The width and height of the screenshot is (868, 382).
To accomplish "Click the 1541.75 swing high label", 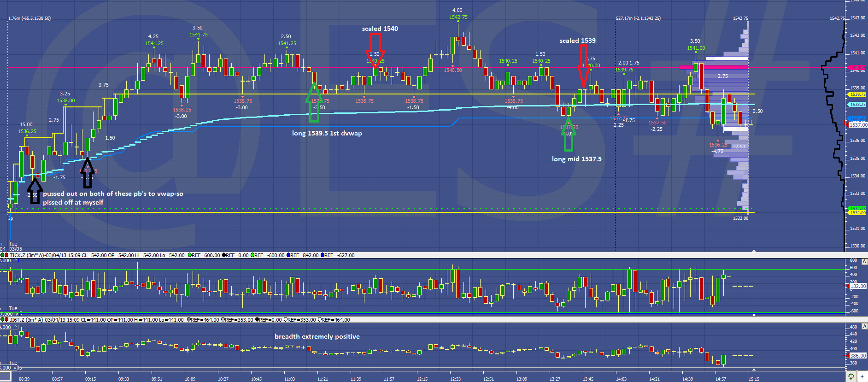I will coord(199,35).
